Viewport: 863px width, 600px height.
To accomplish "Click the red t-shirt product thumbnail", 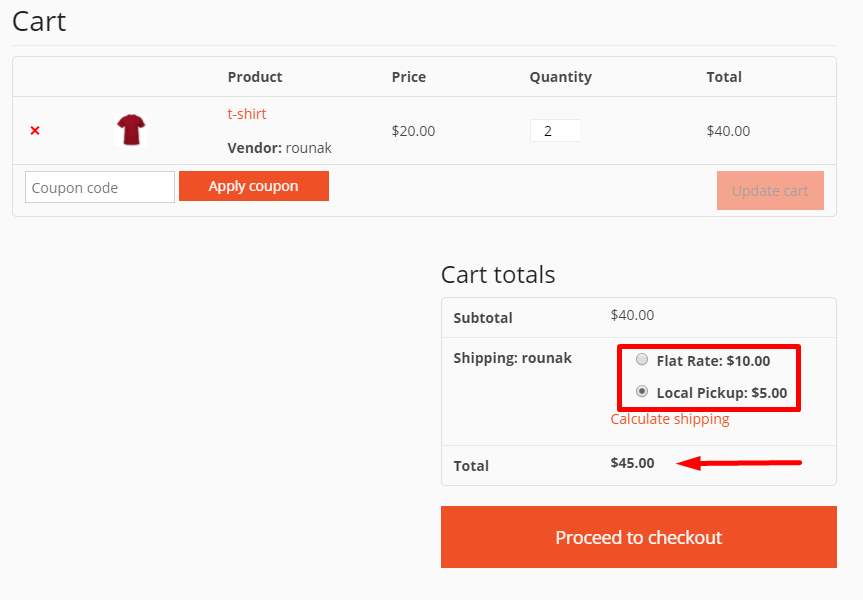I will (x=131, y=130).
